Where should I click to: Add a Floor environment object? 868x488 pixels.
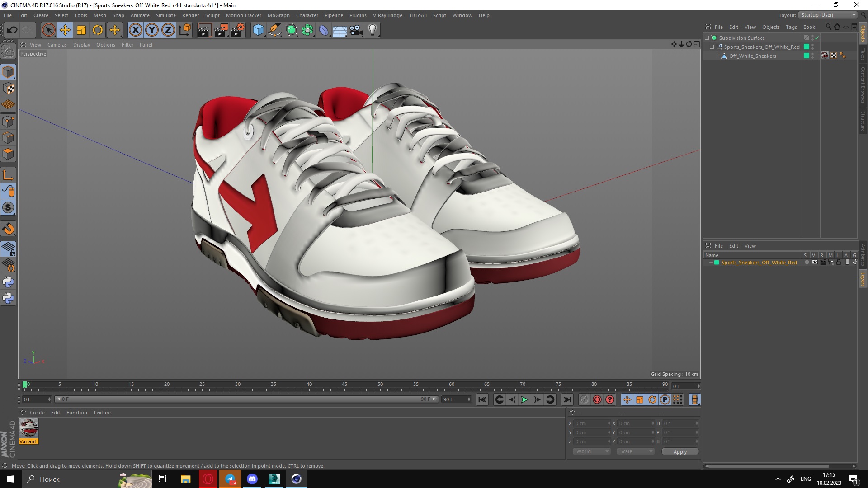(340, 30)
